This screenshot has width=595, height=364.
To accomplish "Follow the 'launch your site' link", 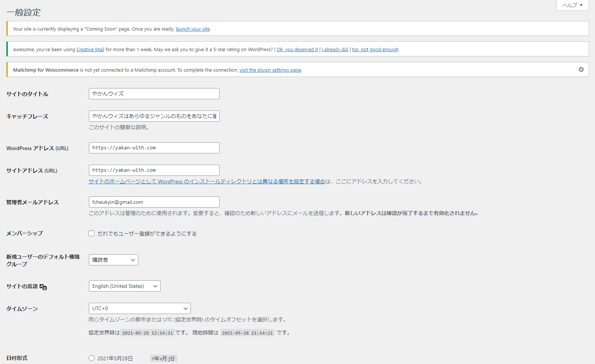I will [193, 29].
